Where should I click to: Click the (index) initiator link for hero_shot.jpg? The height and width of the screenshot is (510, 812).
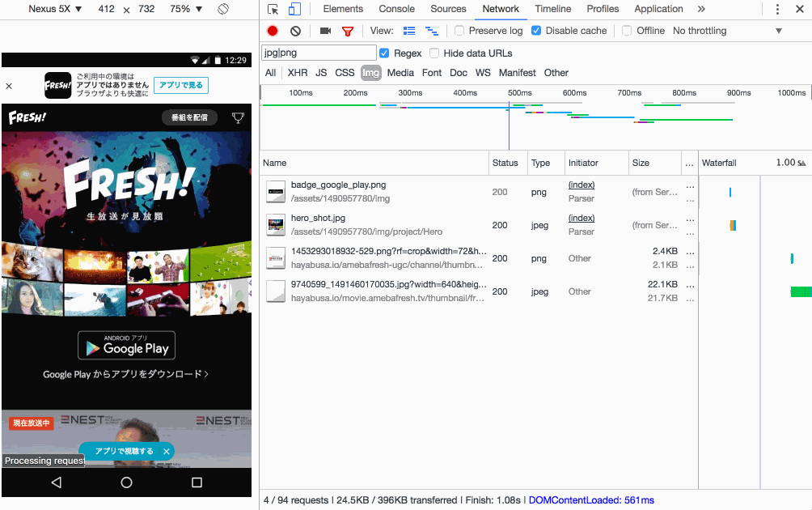(582, 219)
